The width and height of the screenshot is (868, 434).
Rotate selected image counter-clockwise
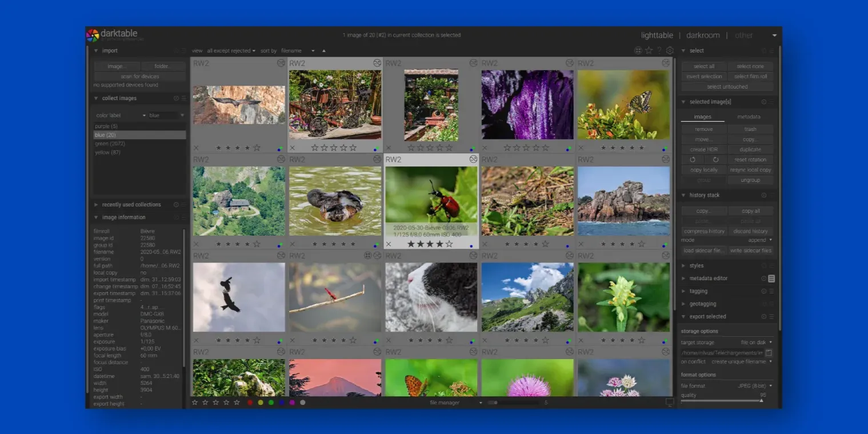point(693,160)
